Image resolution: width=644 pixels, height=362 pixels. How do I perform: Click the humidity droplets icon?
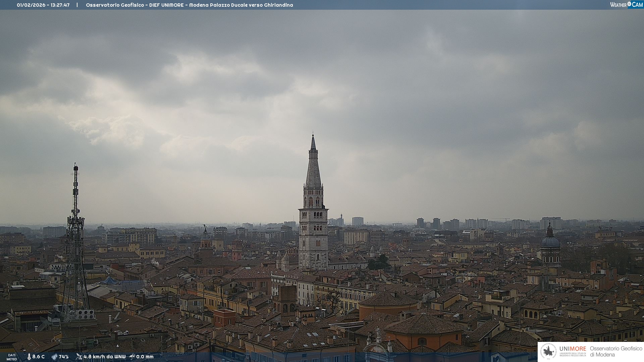tap(54, 357)
